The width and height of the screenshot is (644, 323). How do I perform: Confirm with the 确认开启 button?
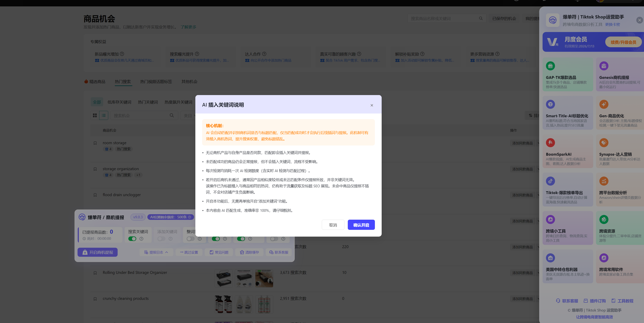pos(361,225)
